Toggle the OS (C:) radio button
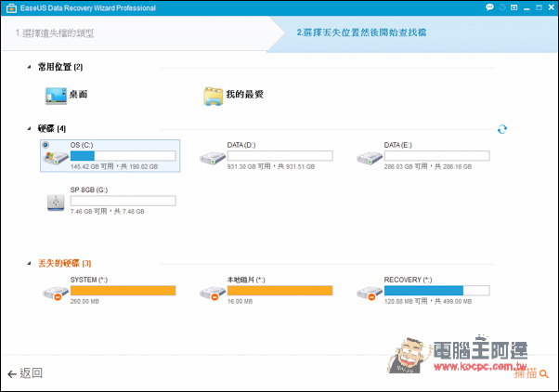 45,145
